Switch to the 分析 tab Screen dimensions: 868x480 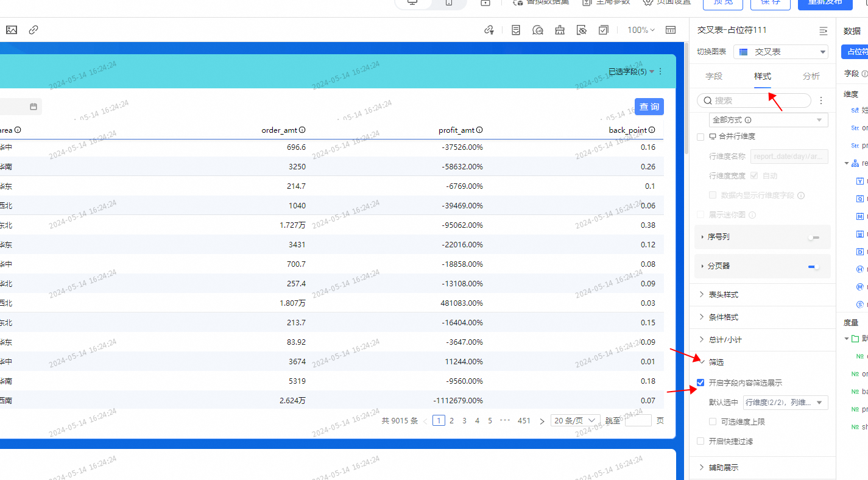point(811,76)
